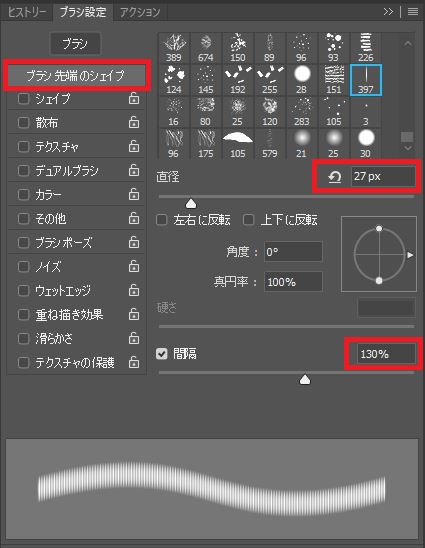Expand the collapsed panels double-arrow

(x=388, y=12)
